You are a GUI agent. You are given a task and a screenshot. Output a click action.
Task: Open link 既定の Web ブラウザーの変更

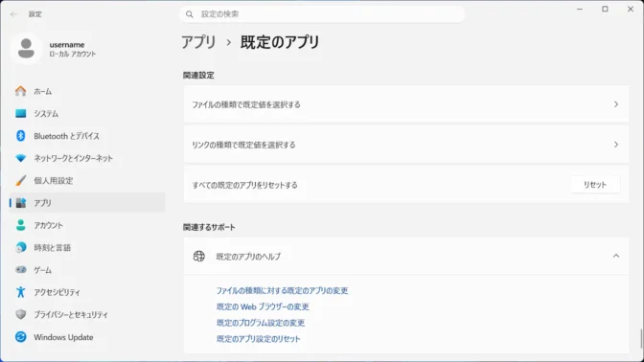click(263, 306)
